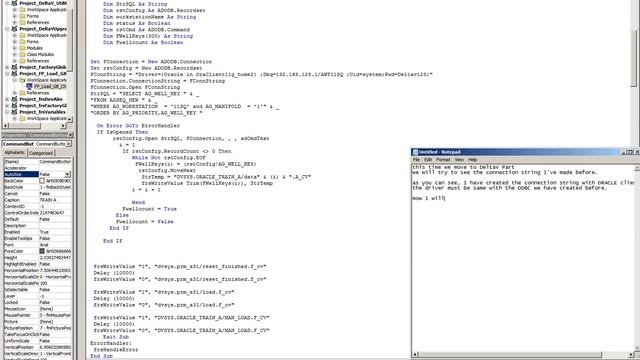The image size is (640, 360).
Task: Expand the Project_frsDevAlm tree node
Action: [x=7, y=99]
